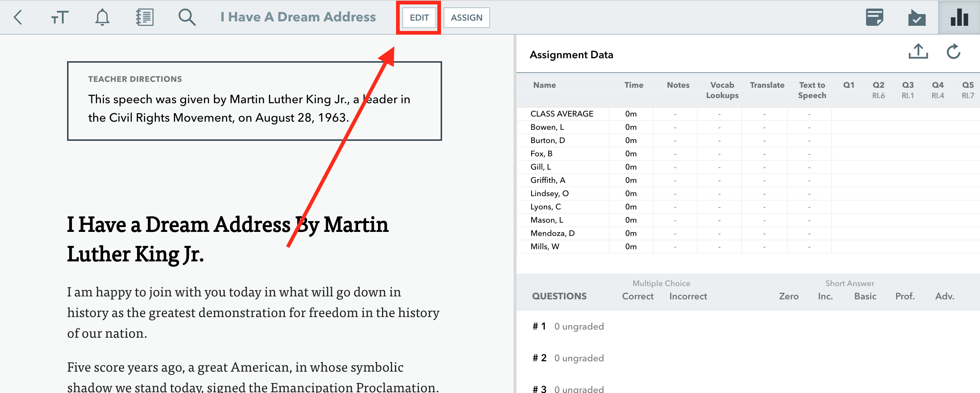The width and height of the screenshot is (980, 393).
Task: Click the Correct column label
Action: click(638, 296)
